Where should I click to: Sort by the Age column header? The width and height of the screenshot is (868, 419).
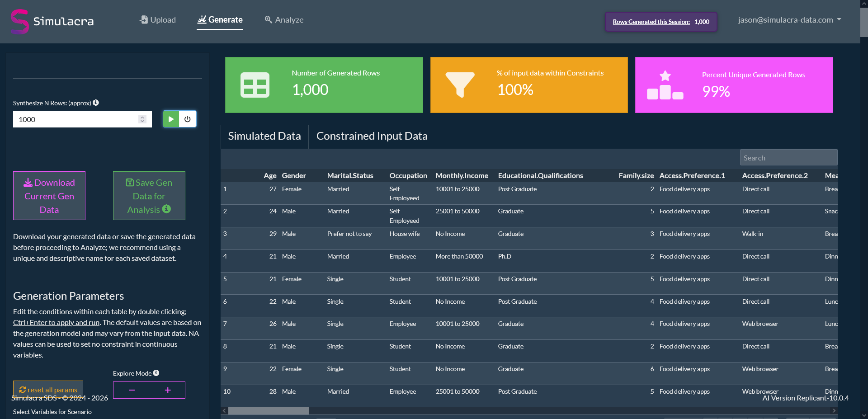[x=270, y=175]
